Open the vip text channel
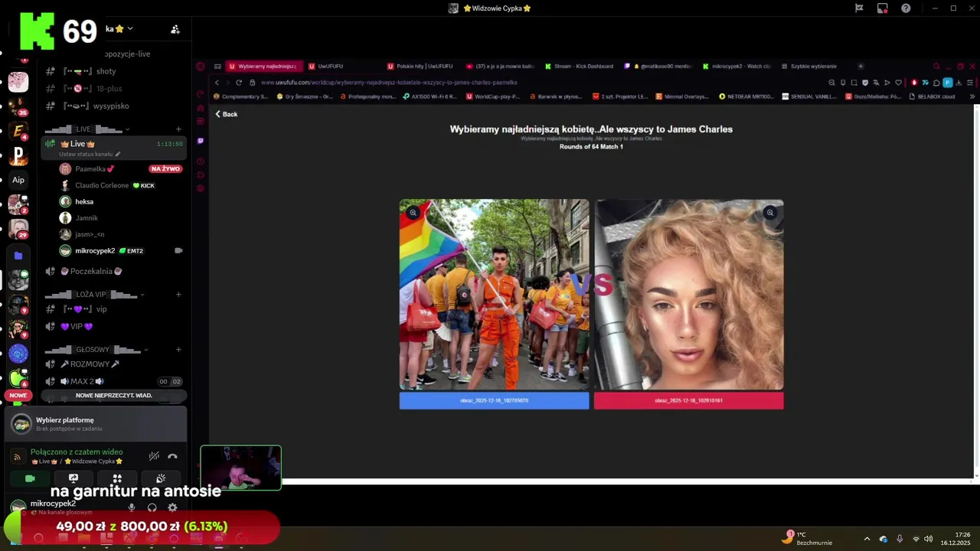Image resolution: width=980 pixels, height=551 pixels. click(x=101, y=309)
